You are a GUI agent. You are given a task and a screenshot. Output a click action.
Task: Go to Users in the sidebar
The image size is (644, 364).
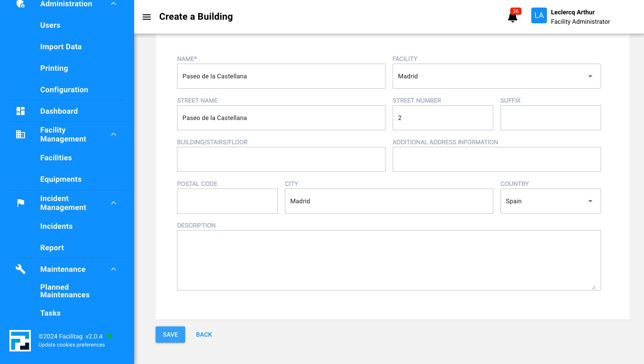point(50,25)
